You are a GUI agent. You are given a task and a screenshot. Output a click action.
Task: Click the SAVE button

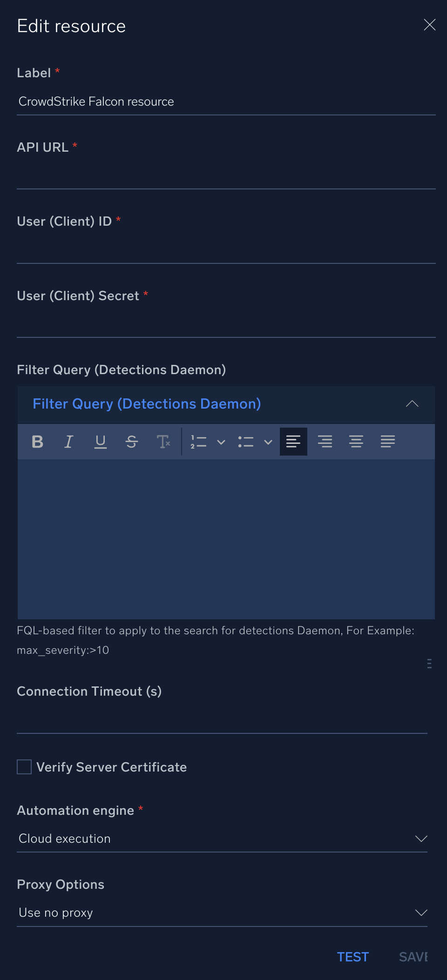tap(413, 957)
